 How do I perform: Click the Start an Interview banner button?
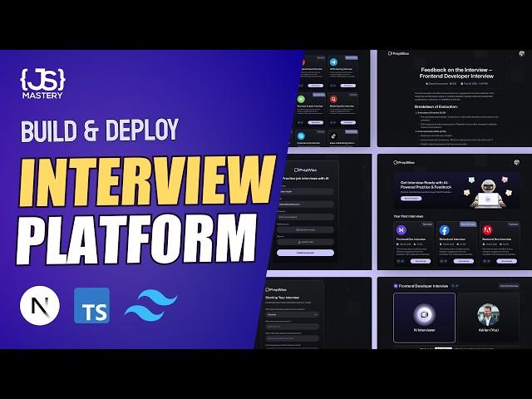[x=411, y=199]
